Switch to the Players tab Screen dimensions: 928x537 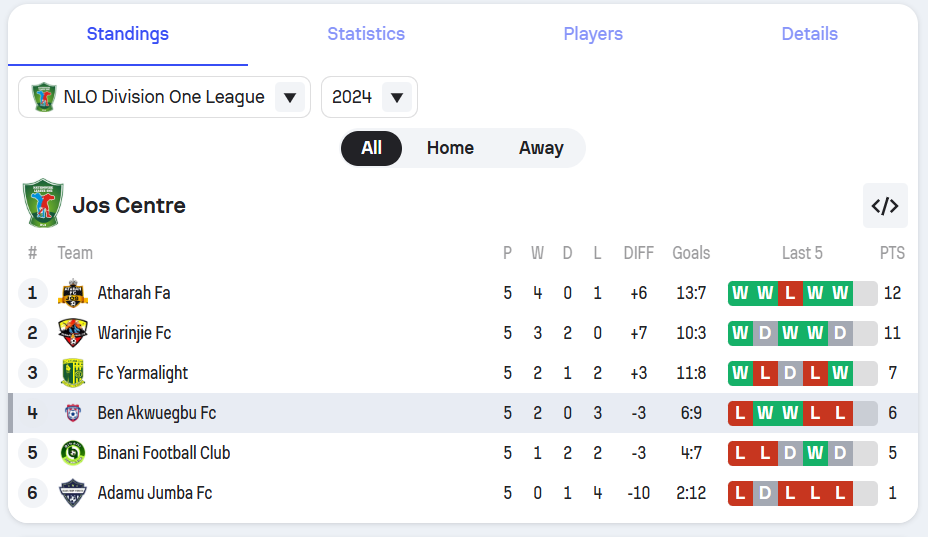click(593, 34)
